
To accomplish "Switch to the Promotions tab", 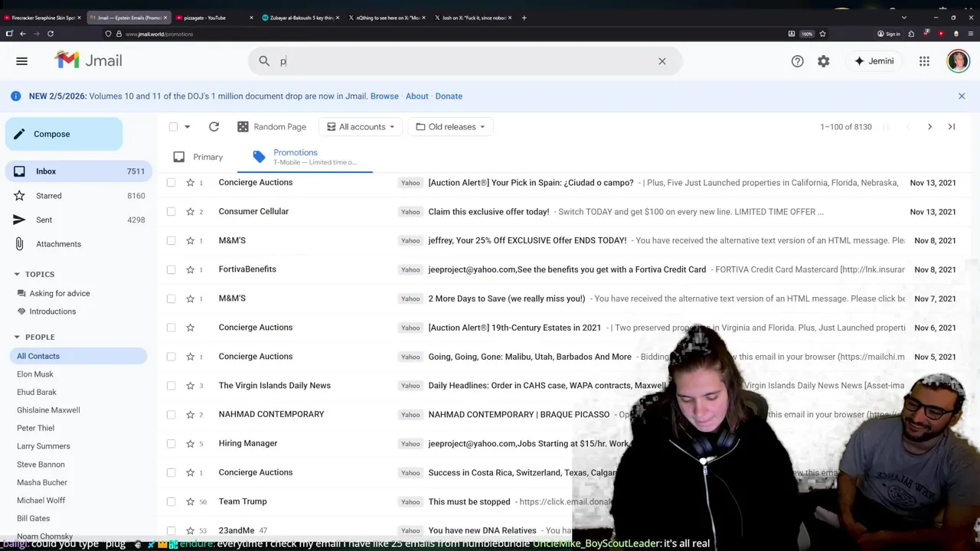I will click(x=305, y=157).
